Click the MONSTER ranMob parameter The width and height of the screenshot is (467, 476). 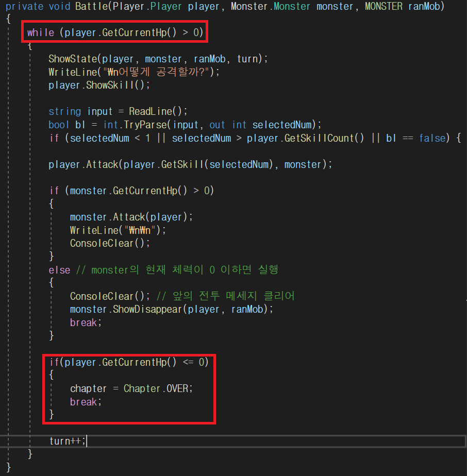[x=402, y=6]
